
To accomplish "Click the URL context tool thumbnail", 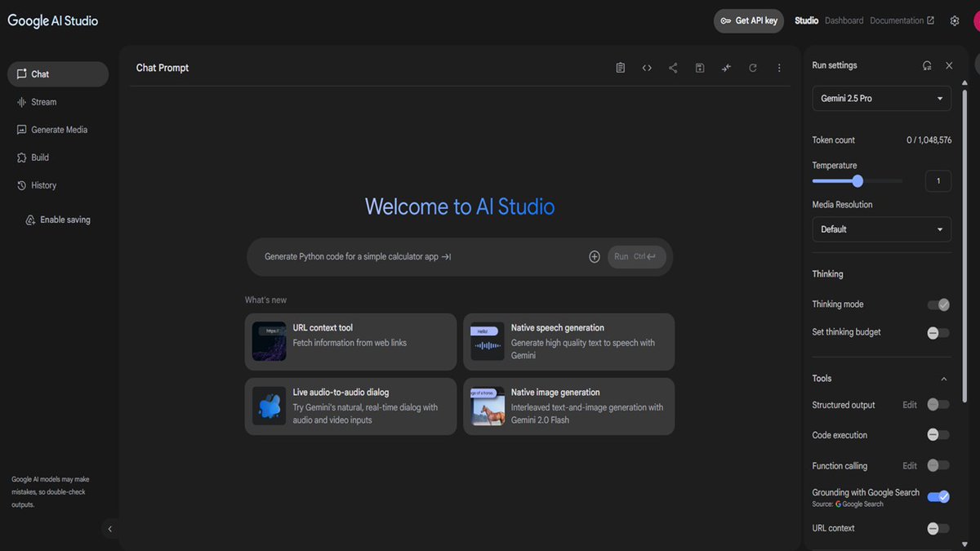I will click(269, 341).
